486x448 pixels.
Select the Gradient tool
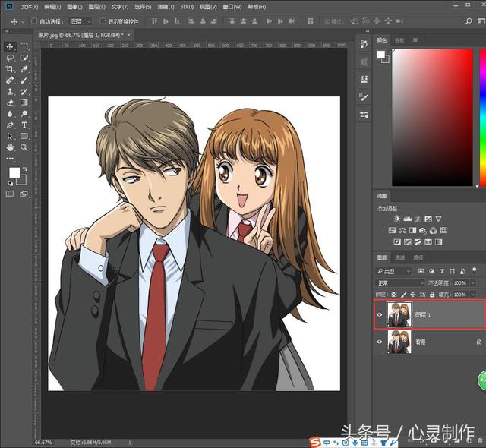pos(24,103)
